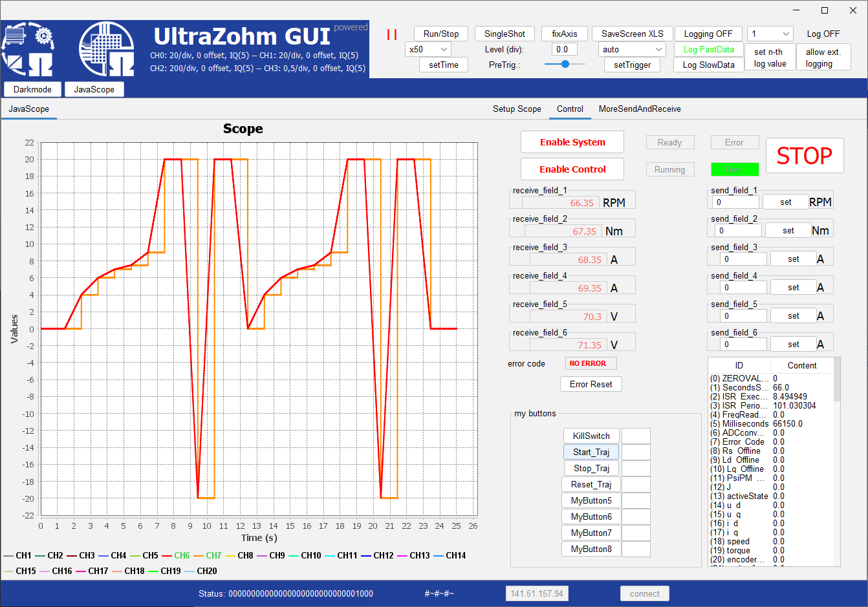The image size is (868, 607).
Task: Click Log SlowData button
Action: click(x=708, y=65)
